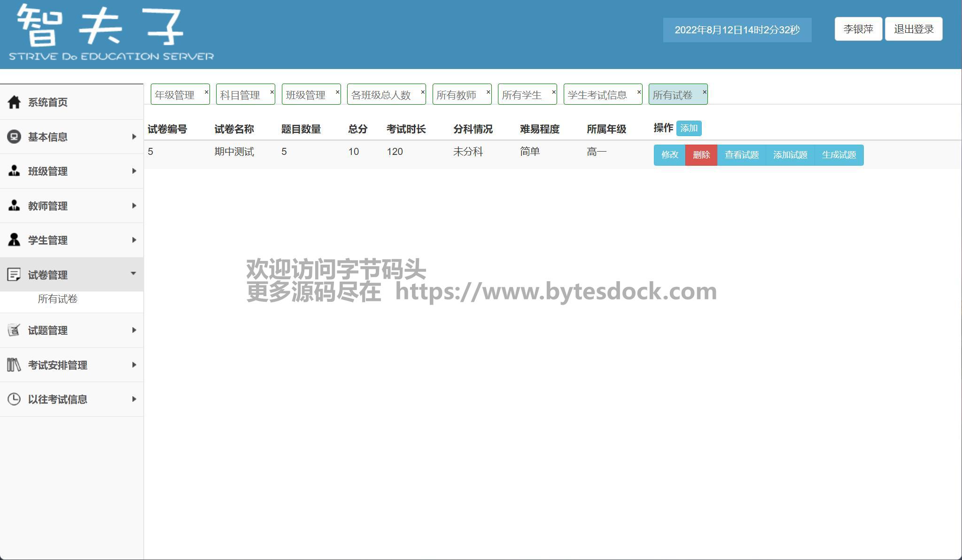Click the 教师管理 sidebar icon

[14, 206]
